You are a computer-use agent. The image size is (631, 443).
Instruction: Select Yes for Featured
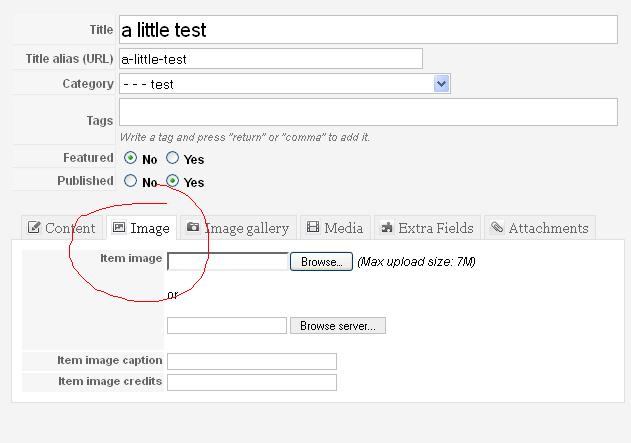(x=172, y=158)
